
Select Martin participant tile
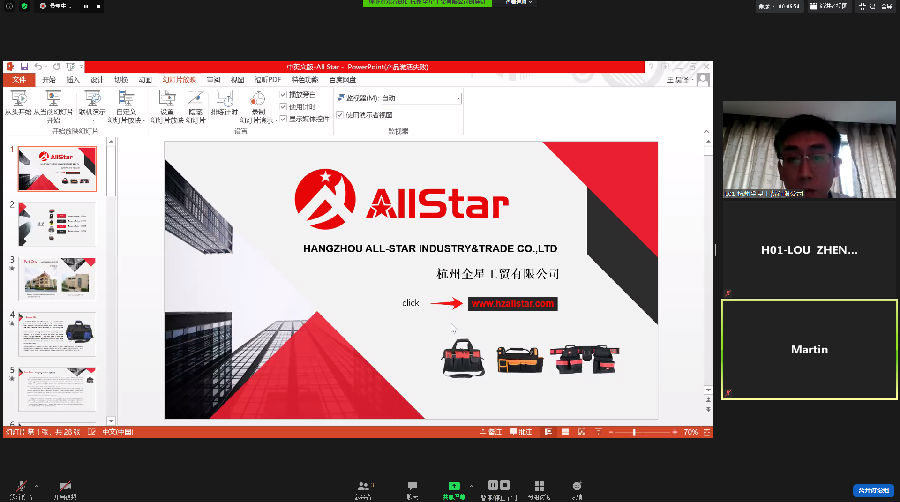pyautogui.click(x=809, y=349)
